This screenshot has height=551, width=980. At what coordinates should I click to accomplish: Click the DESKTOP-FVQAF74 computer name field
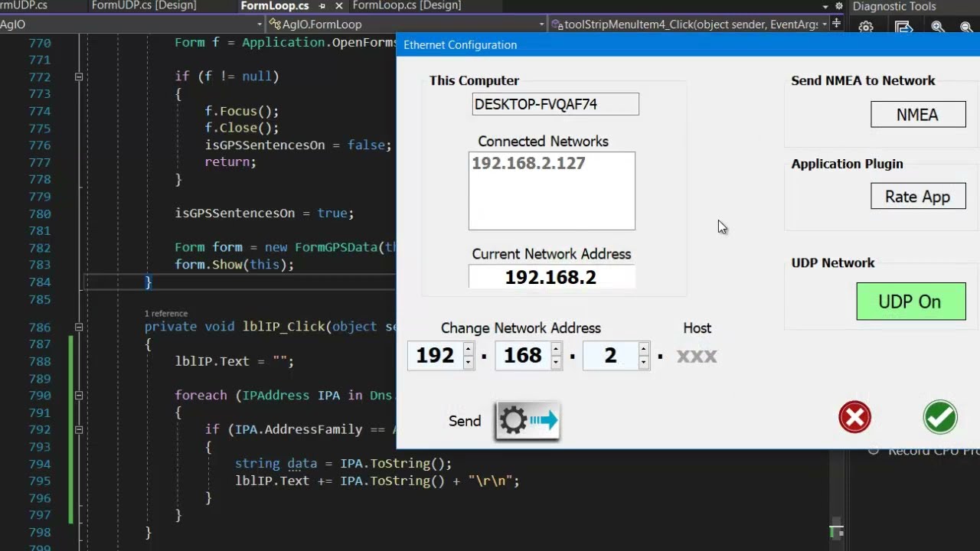pyautogui.click(x=555, y=104)
